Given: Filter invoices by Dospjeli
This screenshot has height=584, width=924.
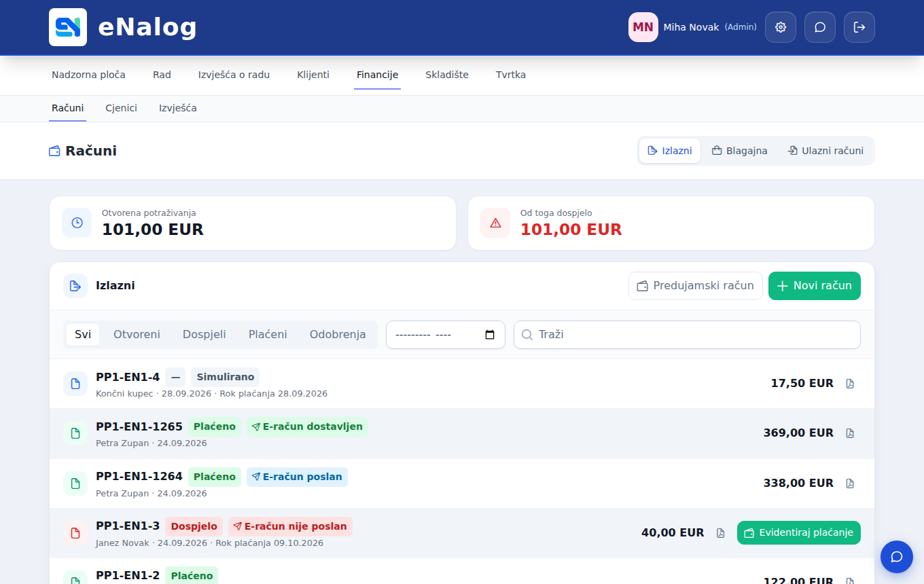Looking at the screenshot, I should click(205, 335).
